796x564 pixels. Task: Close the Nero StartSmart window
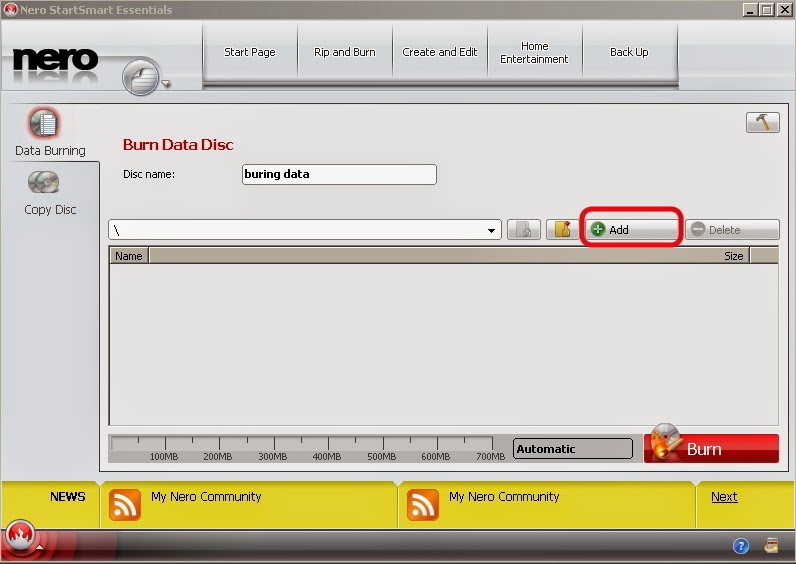(x=784, y=10)
